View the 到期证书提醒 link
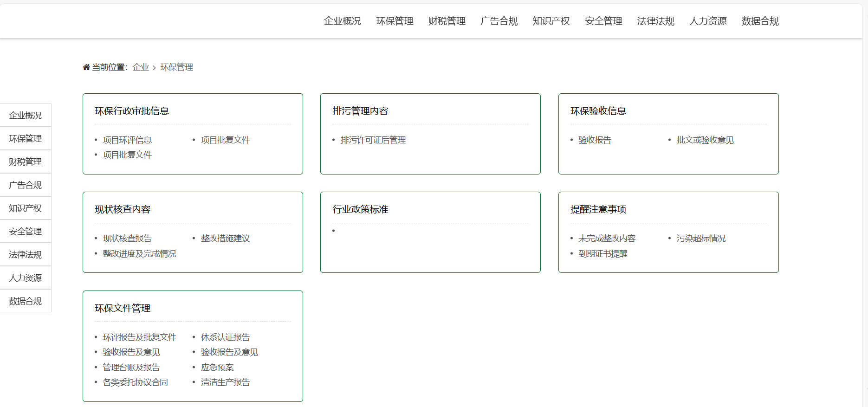Screen dimensions: 868x407 click(x=603, y=253)
